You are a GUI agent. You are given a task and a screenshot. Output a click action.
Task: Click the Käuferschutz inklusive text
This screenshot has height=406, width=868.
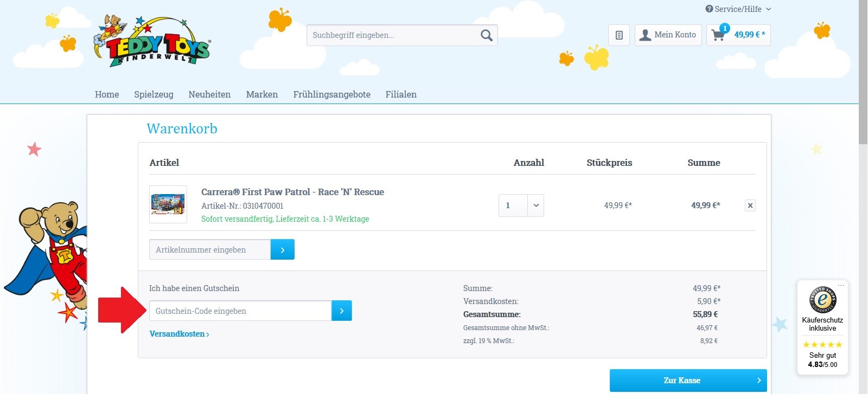(822, 324)
